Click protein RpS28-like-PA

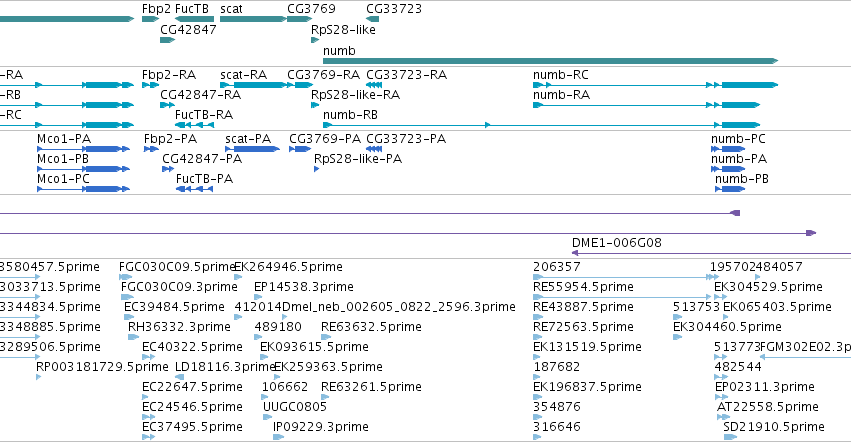(x=316, y=169)
